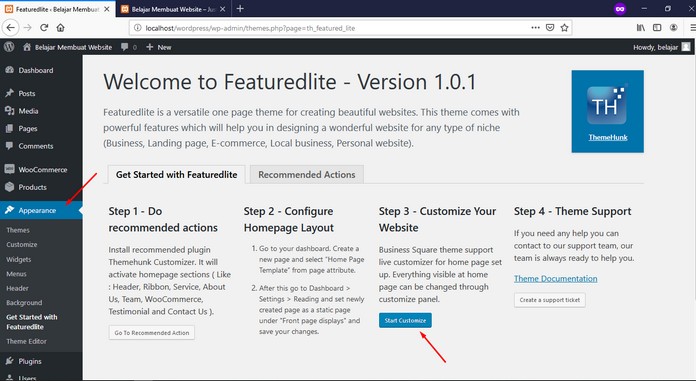Open the Theme Documentation link

pos(555,278)
